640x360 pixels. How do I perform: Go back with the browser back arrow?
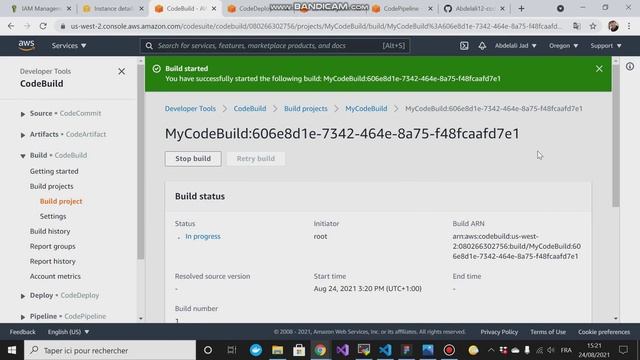pos(11,26)
